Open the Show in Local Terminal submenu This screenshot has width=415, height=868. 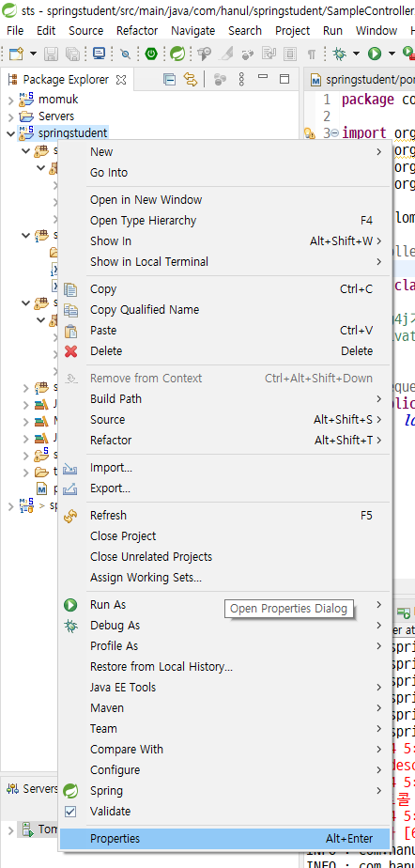coord(223,261)
